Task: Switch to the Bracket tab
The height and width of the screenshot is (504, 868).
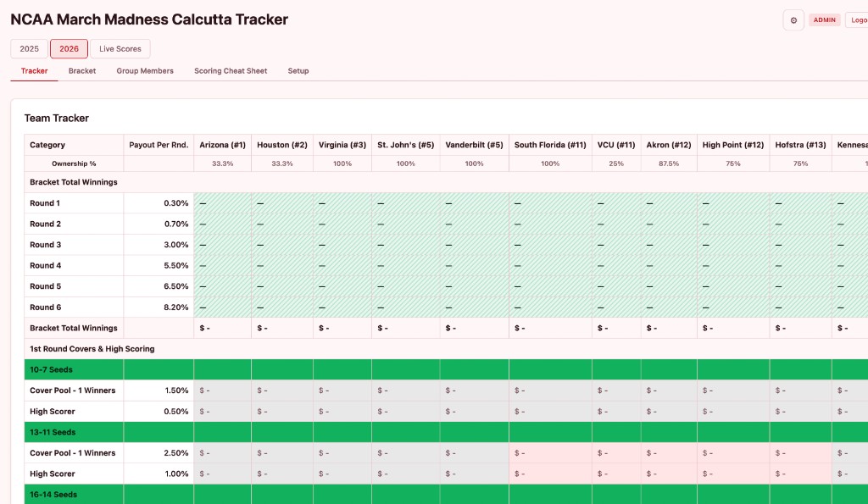Action: [x=81, y=71]
